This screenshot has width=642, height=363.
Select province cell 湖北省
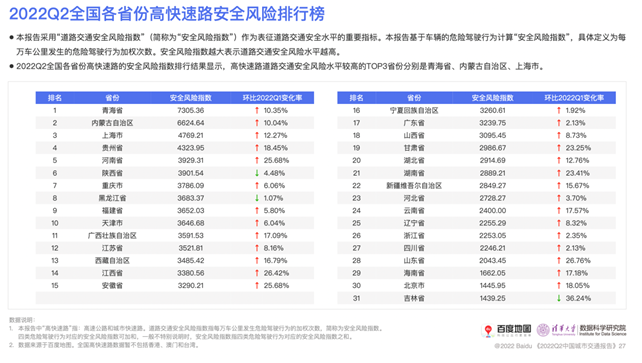point(414,160)
